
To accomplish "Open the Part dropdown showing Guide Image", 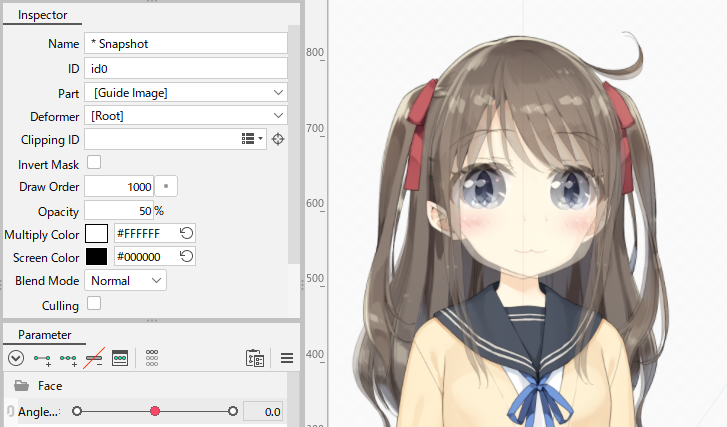I will 186,92.
